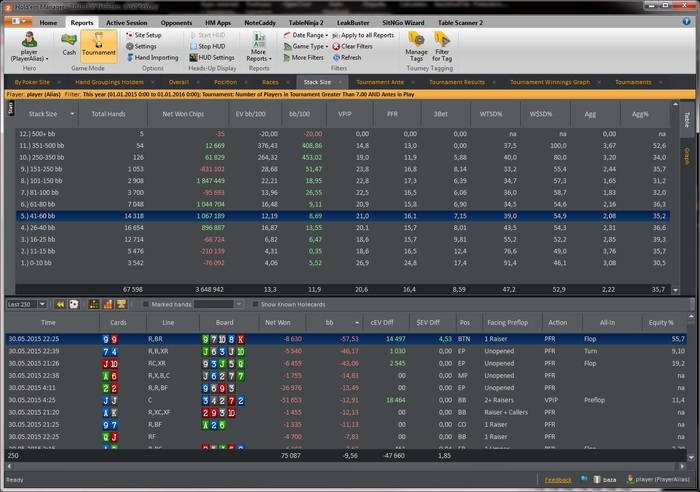700x492 pixels.
Task: Open the Stack Size column dropdown arrow
Action: [x=72, y=114]
